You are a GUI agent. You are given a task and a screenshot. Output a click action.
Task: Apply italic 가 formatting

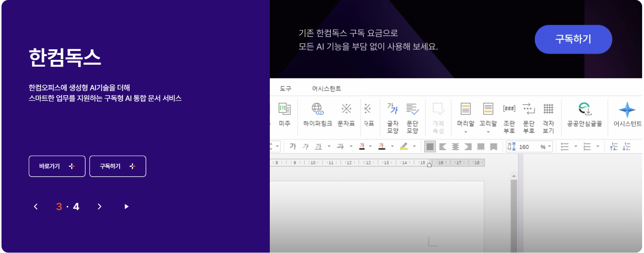pyautogui.click(x=306, y=146)
